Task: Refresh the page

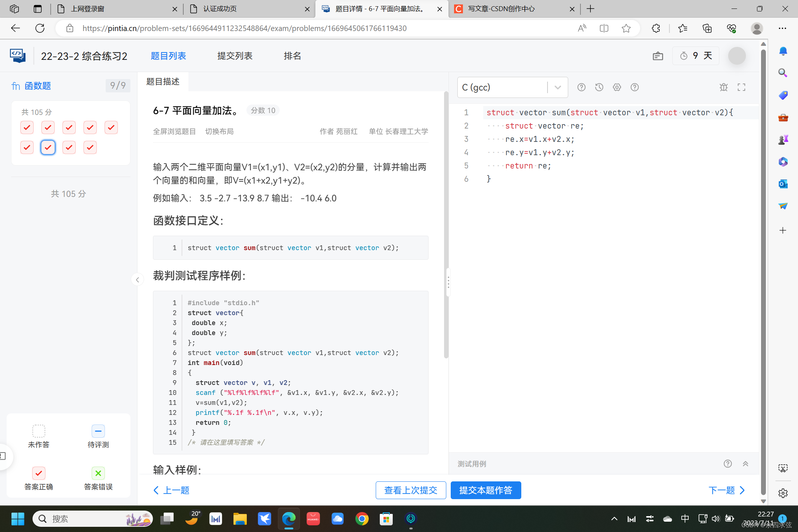Action: tap(40, 28)
